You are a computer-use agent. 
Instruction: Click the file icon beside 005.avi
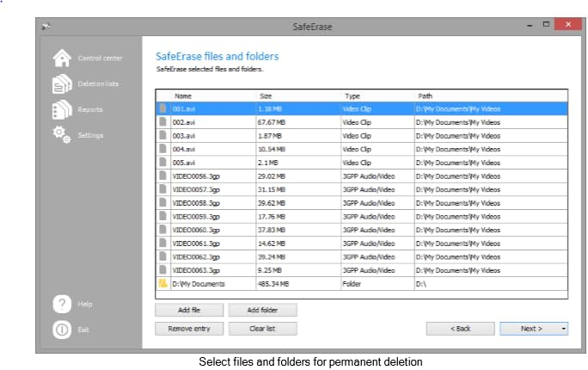(162, 163)
